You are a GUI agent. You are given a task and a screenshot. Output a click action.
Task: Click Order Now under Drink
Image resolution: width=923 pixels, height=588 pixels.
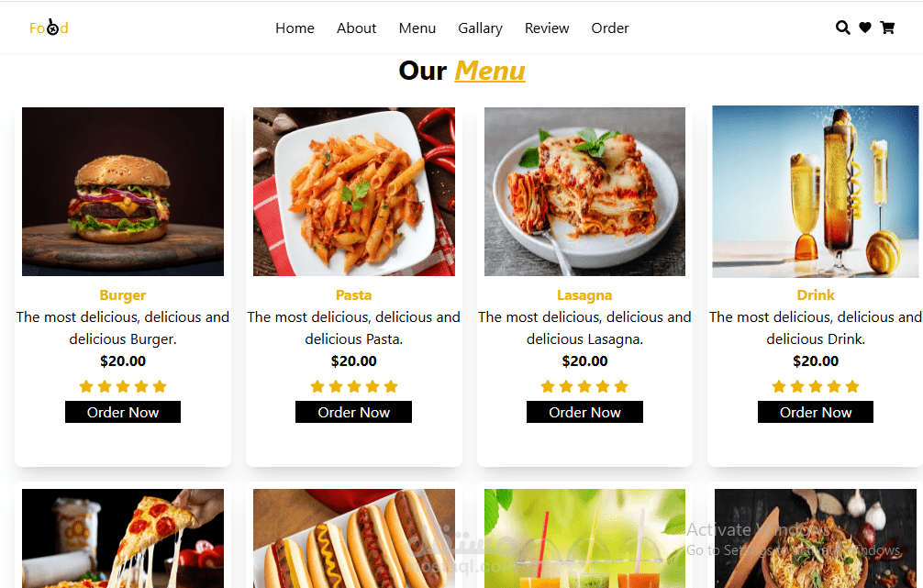pyautogui.click(x=816, y=412)
